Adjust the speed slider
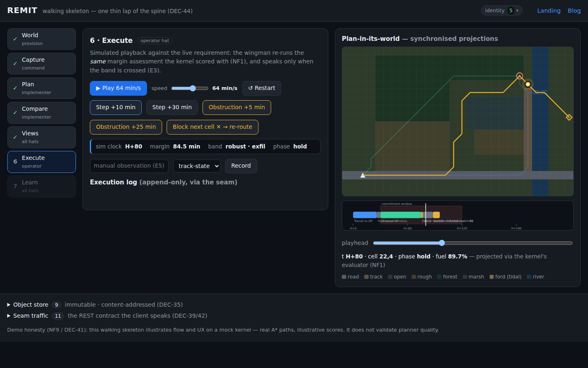 (190, 88)
